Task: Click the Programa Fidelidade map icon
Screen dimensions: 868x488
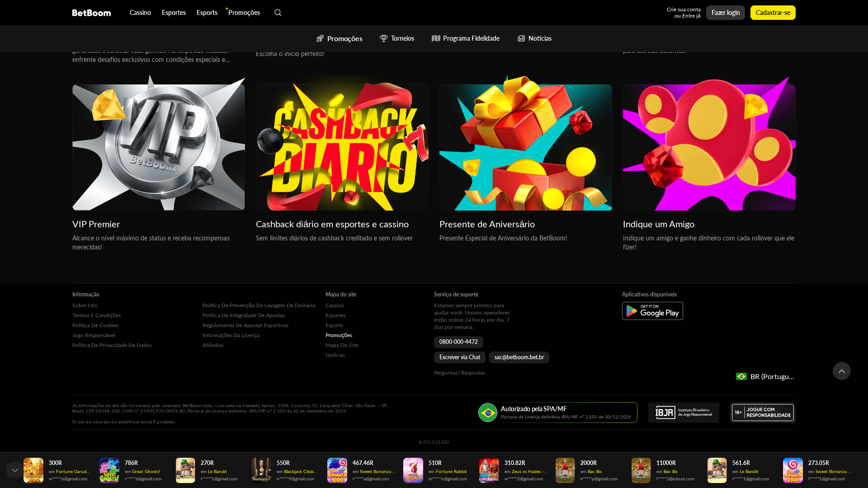Action: (436, 38)
